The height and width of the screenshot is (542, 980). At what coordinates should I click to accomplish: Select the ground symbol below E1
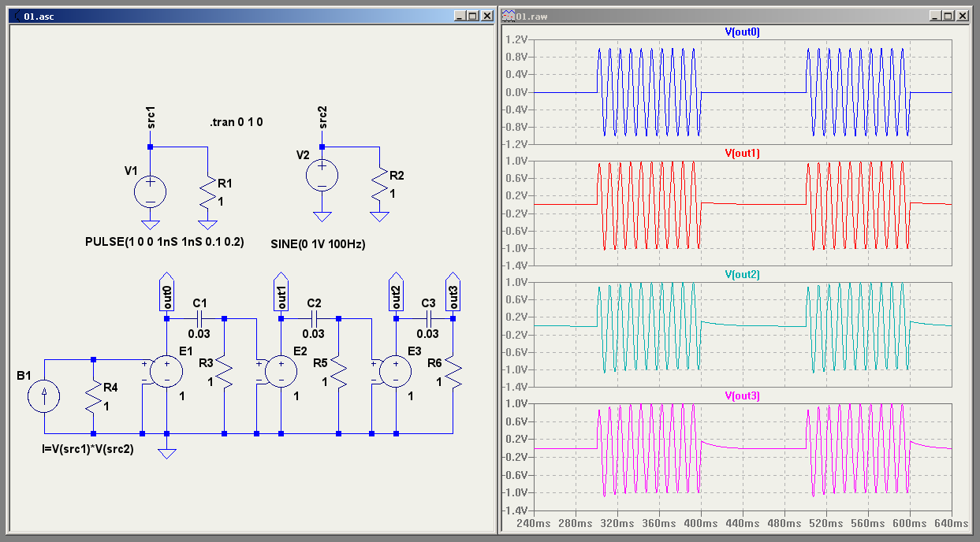click(166, 452)
